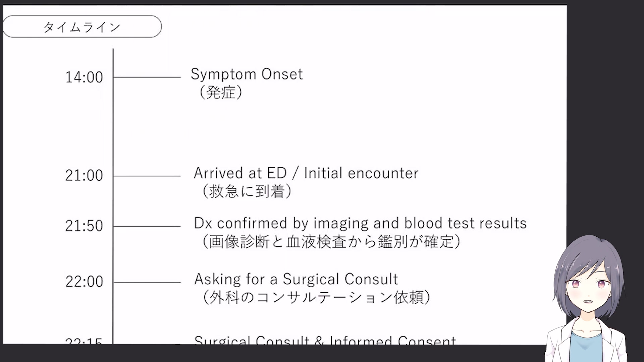Click the 21:00 time label
This screenshot has height=362, width=644.
(x=84, y=176)
